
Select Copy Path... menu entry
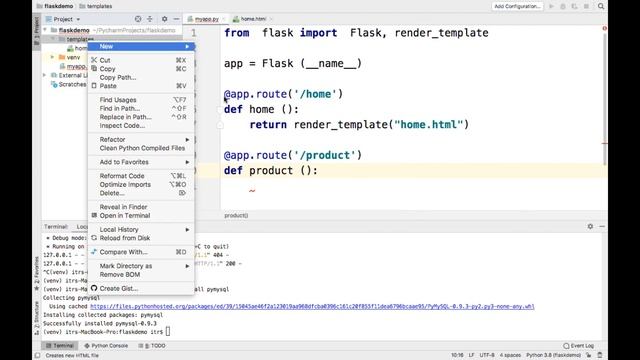141,78
